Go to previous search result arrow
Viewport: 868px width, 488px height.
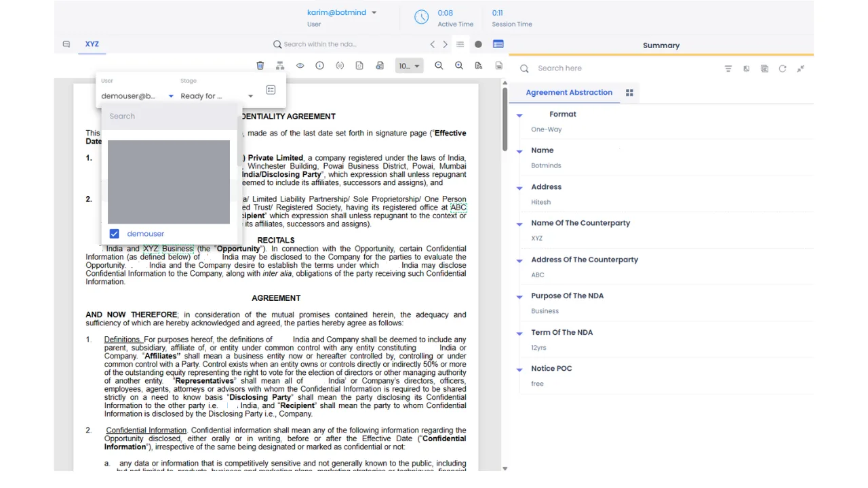(433, 44)
